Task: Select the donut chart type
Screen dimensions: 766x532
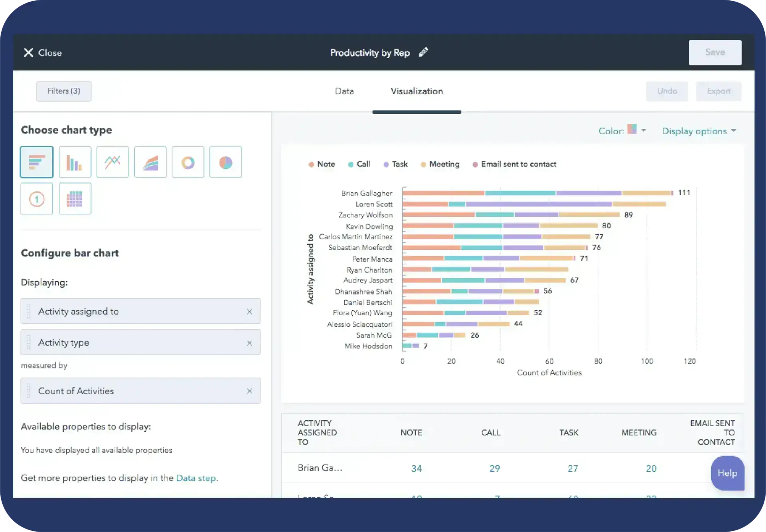Action: pyautogui.click(x=188, y=162)
